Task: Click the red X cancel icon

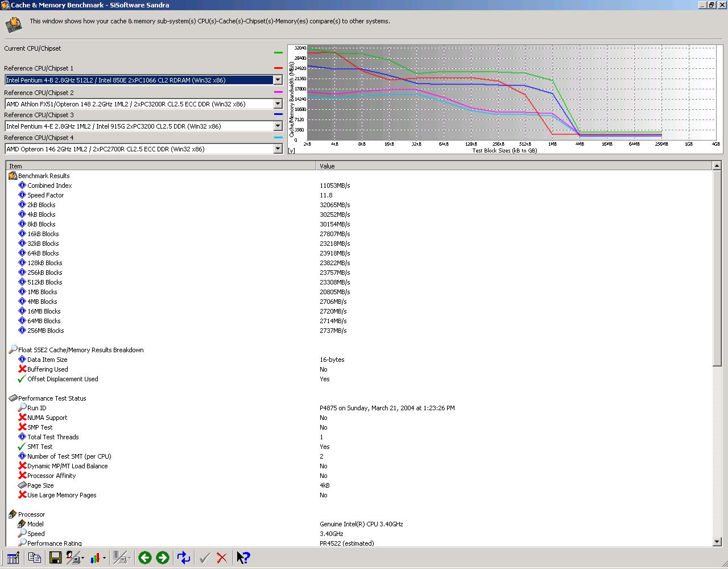Action: pos(222,558)
